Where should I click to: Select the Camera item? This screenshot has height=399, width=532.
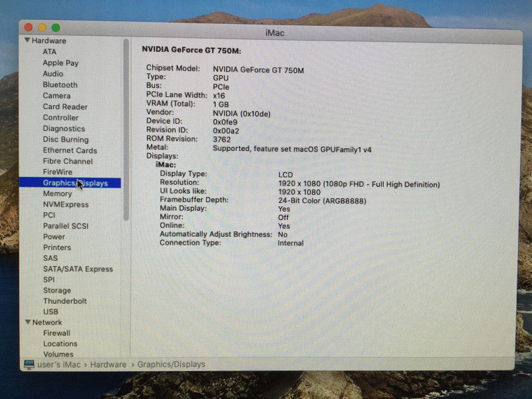(x=57, y=96)
